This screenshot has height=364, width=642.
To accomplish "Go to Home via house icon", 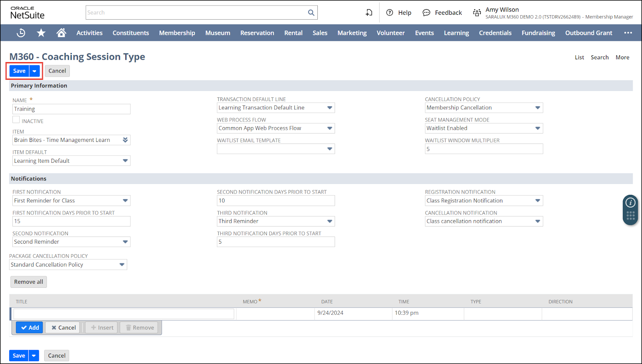I will 61,33.
